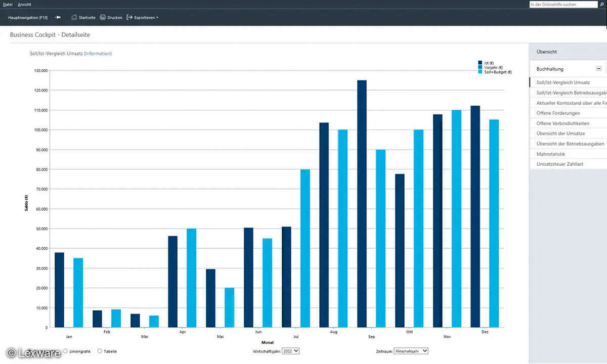Click the light Budget bar for Jul

pos(305,248)
